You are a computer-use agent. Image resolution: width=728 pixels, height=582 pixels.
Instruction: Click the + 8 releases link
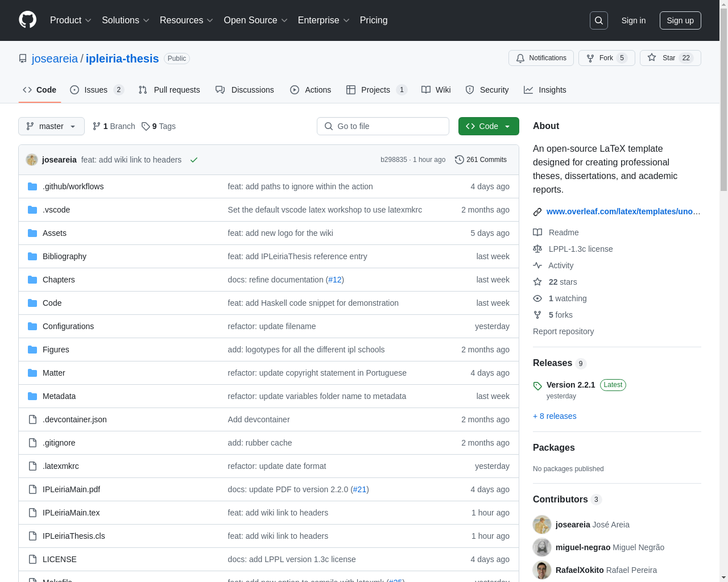[x=555, y=416]
